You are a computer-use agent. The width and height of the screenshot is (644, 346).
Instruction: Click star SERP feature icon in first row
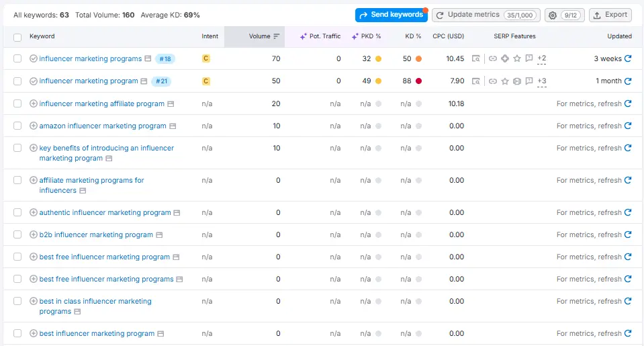517,59
